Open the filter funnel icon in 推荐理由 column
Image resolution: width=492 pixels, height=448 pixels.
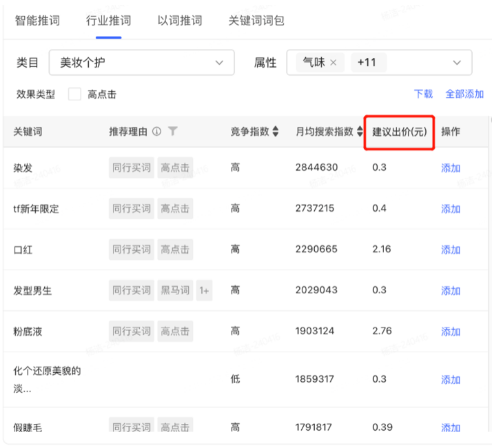click(172, 131)
